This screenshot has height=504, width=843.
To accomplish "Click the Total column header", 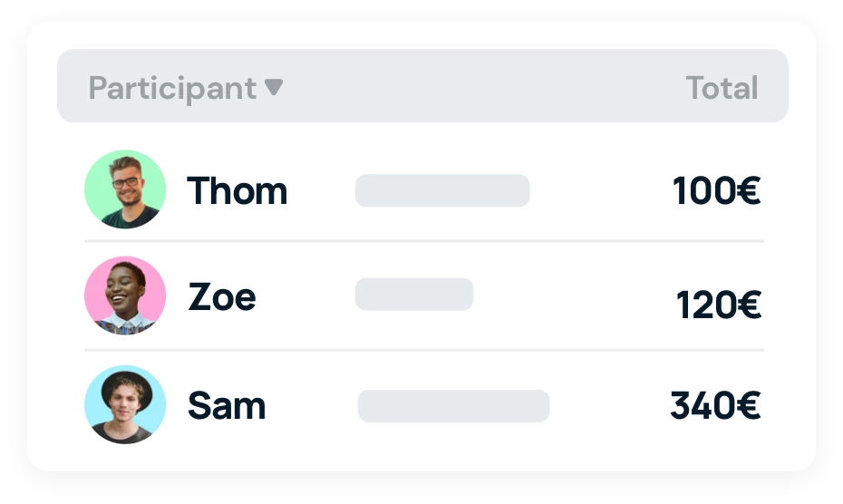I will click(722, 89).
